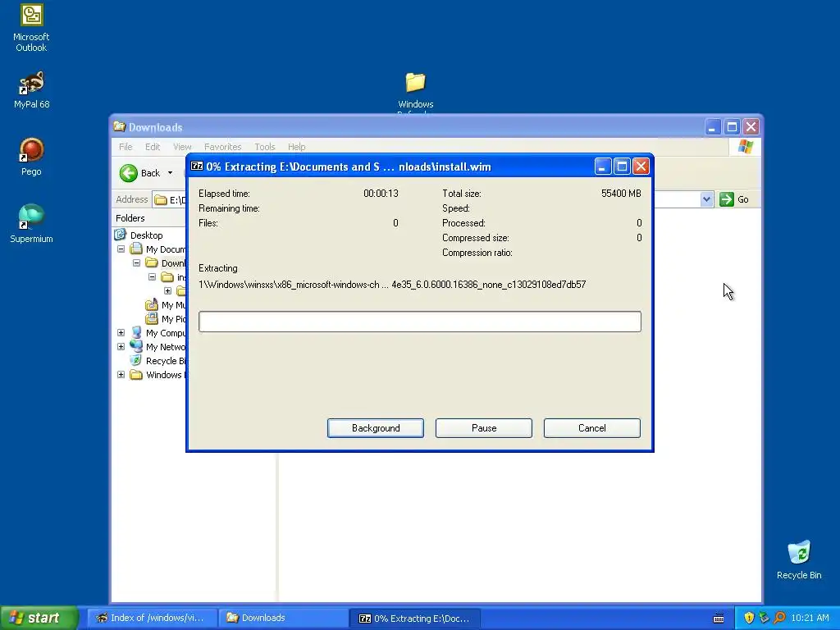The image size is (840, 630).
Task: Expand the My Computer tree node
Action: click(121, 333)
